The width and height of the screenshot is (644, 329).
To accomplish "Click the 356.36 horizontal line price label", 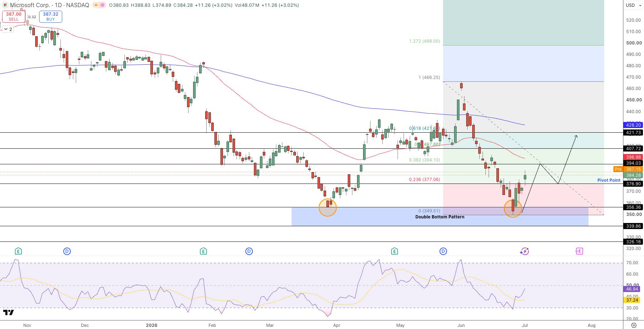I will click(x=633, y=207).
